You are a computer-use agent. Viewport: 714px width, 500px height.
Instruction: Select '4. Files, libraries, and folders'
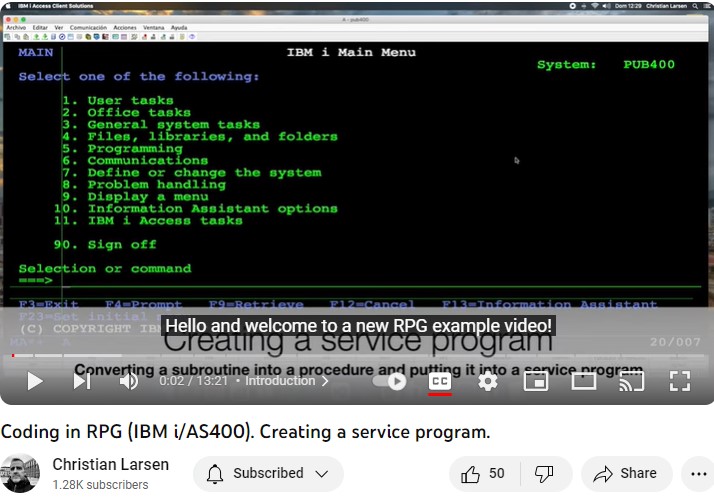coord(200,137)
